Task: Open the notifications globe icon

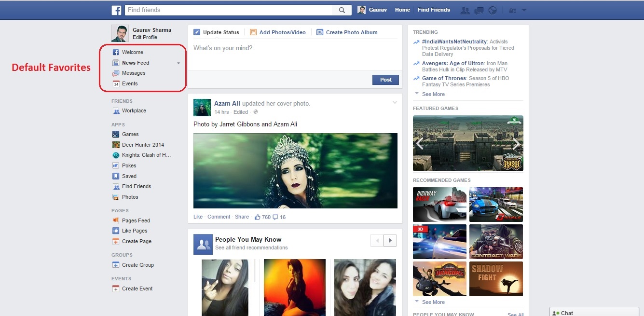Action: click(x=493, y=10)
